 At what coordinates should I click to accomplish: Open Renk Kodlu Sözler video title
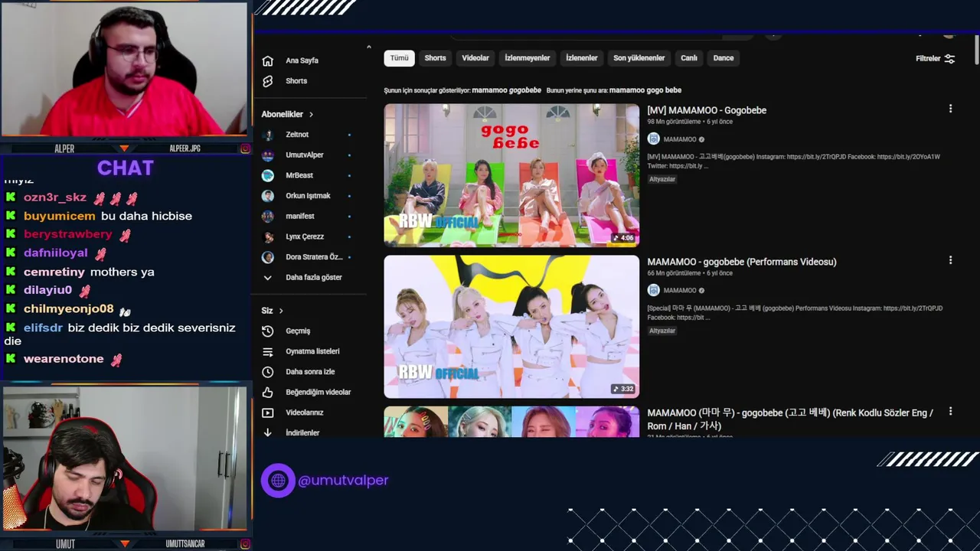[790, 419]
